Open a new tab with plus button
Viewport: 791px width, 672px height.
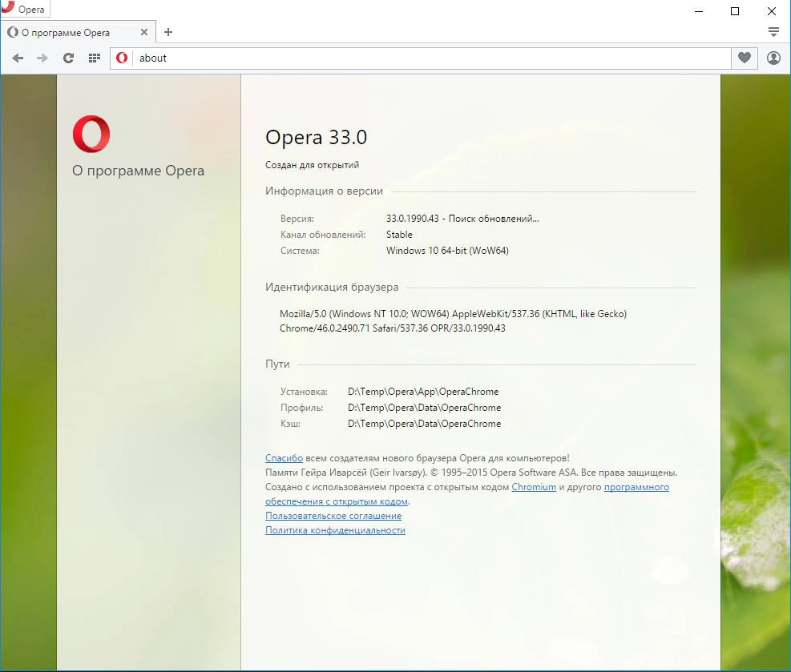pyautogui.click(x=168, y=32)
